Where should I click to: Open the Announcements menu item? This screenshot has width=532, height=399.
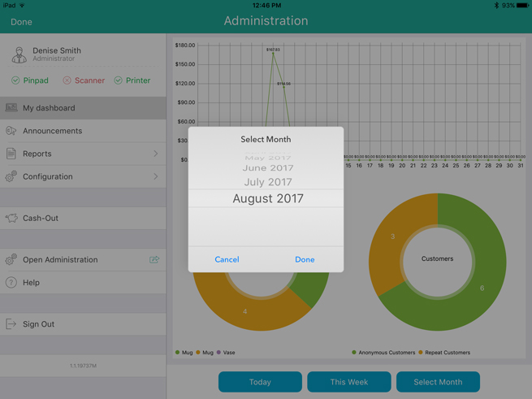pos(83,131)
